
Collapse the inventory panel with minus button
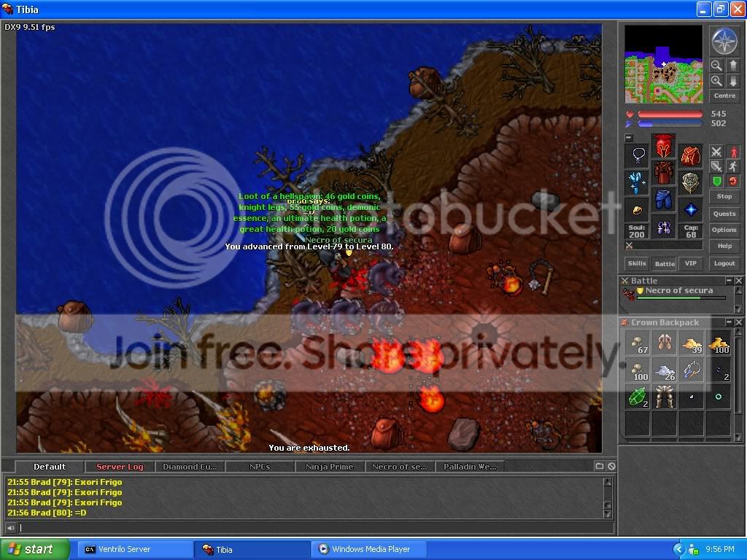point(629,138)
